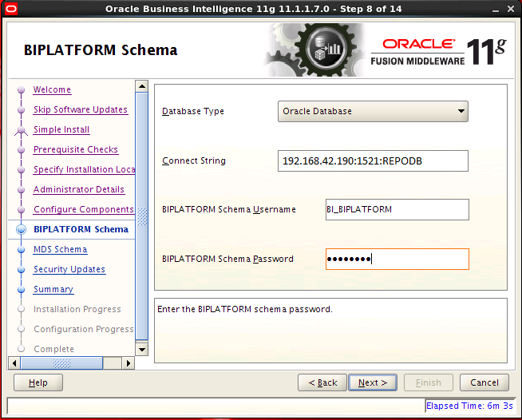Click the BIPLATFORM Schema Password field

[397, 259]
